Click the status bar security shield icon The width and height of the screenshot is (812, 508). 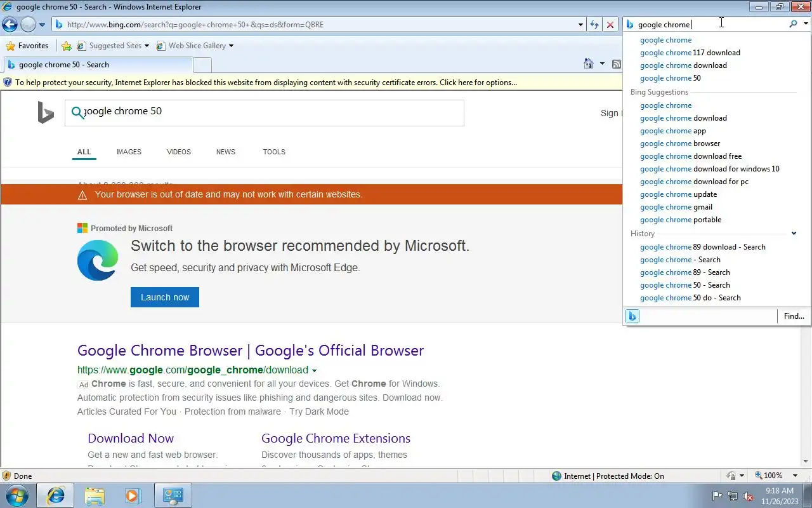tap(6, 476)
